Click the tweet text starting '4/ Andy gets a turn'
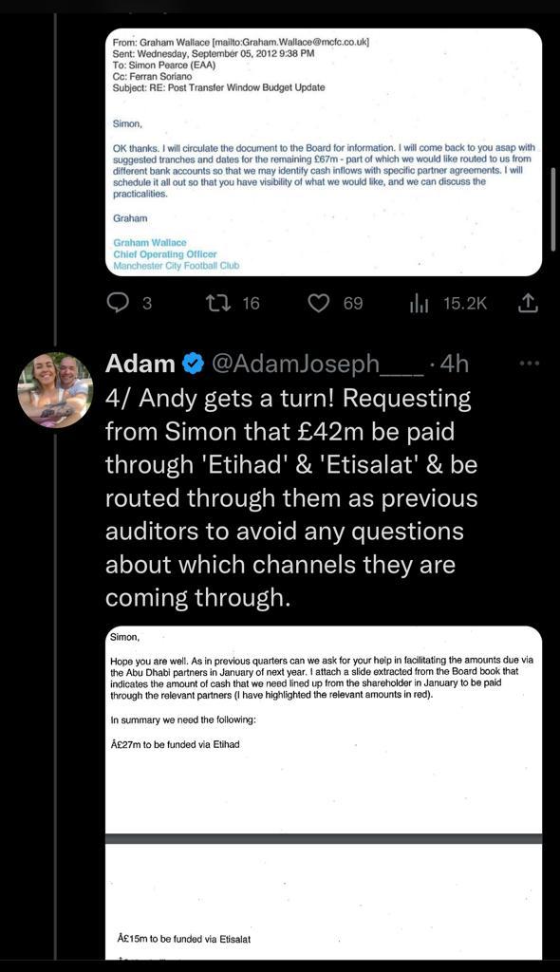 pos(291,497)
